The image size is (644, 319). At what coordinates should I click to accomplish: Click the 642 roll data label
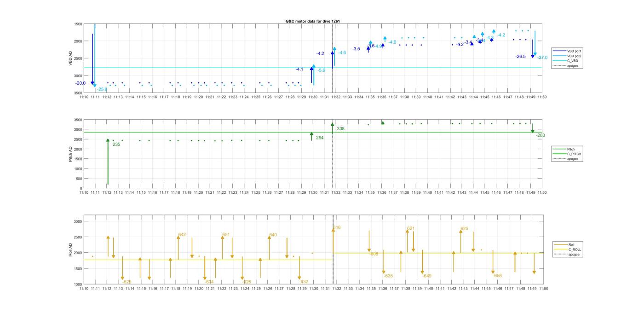pyautogui.click(x=182, y=235)
